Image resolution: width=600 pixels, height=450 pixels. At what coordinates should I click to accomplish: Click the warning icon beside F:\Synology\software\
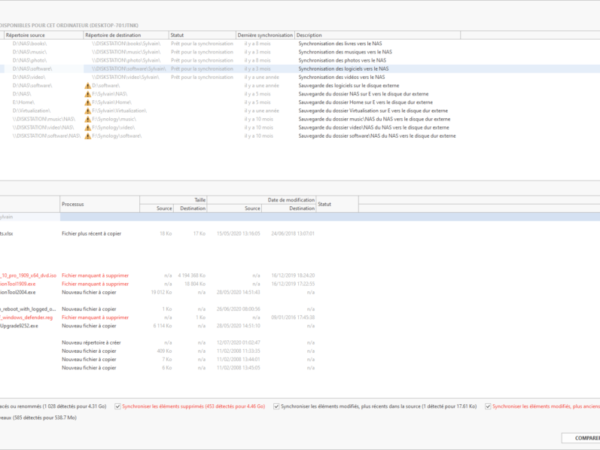88,135
